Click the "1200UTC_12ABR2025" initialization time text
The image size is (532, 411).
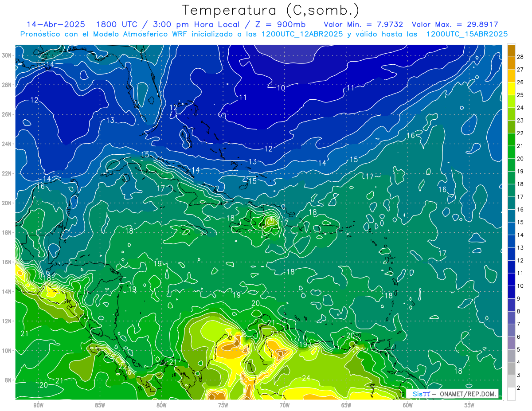[x=302, y=34]
